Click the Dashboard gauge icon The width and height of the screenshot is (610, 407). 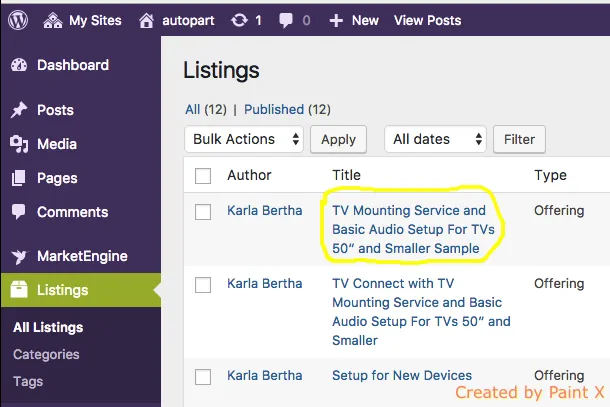click(19, 65)
